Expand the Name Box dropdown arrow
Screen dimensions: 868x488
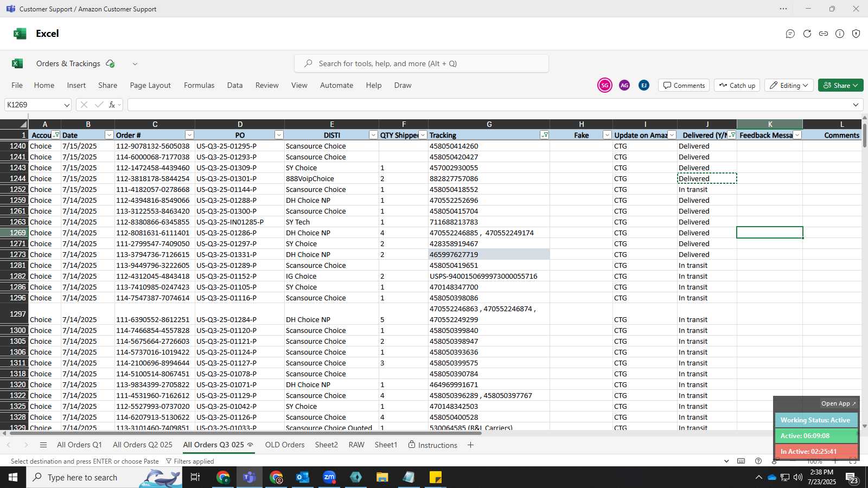coord(66,105)
